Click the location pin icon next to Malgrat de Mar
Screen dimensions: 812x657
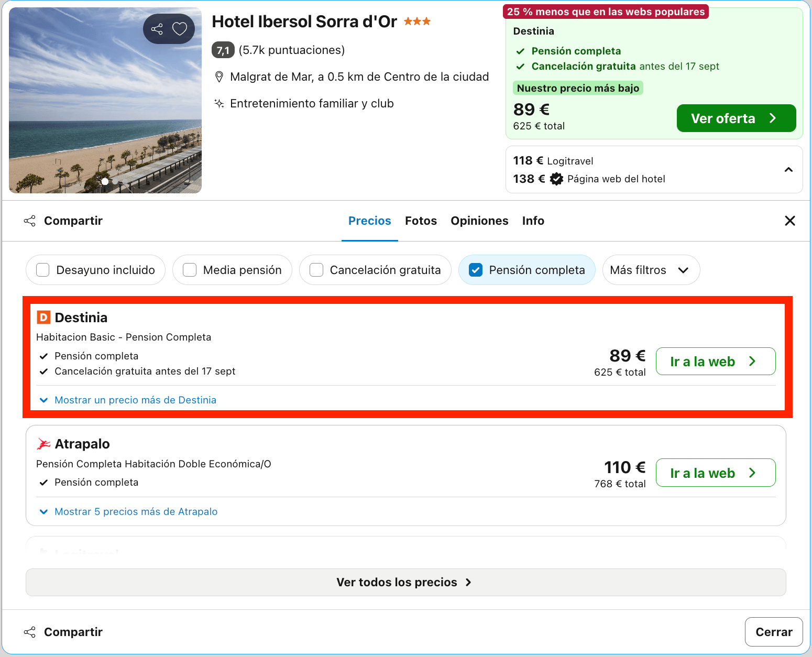[220, 77]
